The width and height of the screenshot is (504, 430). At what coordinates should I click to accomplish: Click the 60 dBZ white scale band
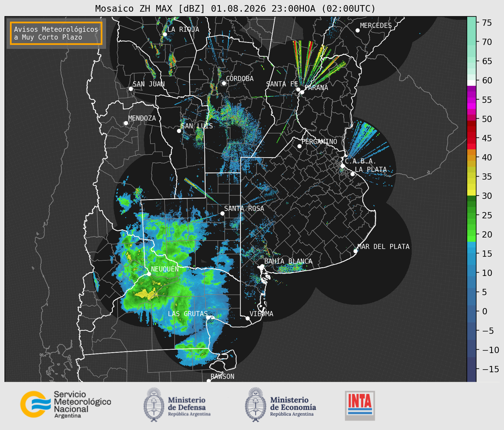point(471,83)
